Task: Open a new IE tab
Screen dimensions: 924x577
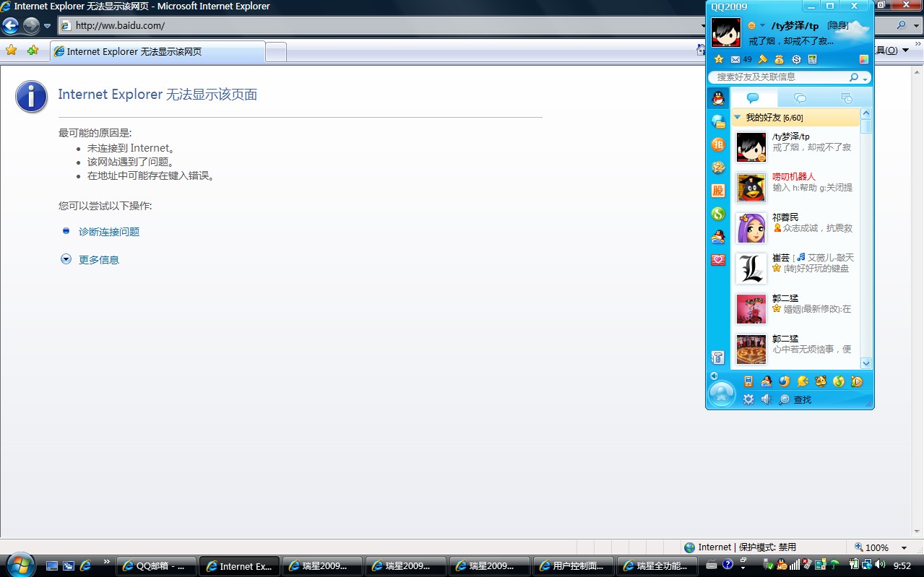Action: 276,52
